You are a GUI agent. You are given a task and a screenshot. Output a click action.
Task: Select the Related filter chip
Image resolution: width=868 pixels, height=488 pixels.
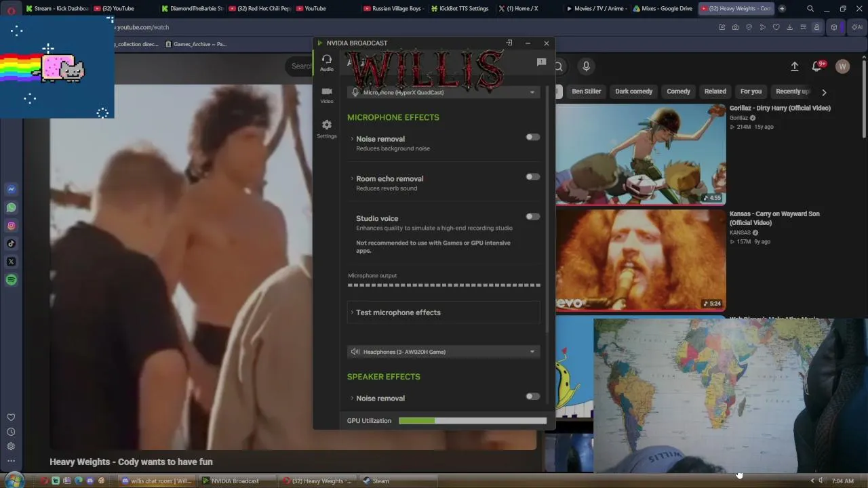pyautogui.click(x=715, y=91)
